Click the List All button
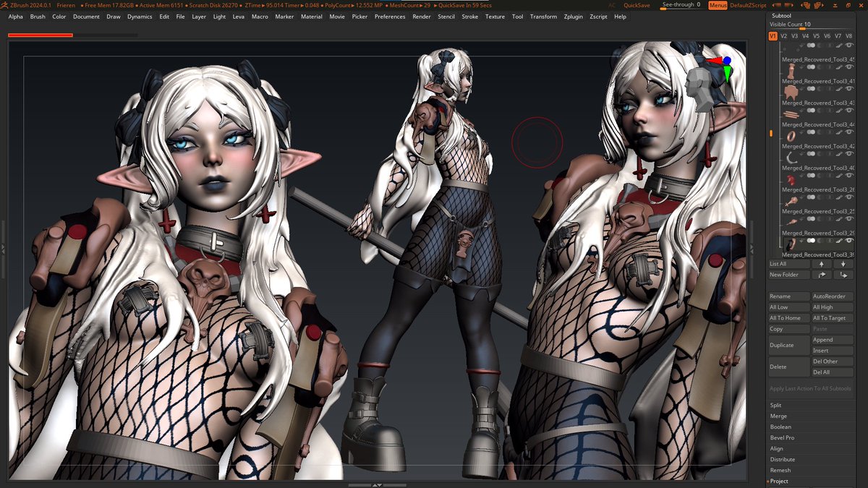The height and width of the screenshot is (488, 868). (788, 264)
